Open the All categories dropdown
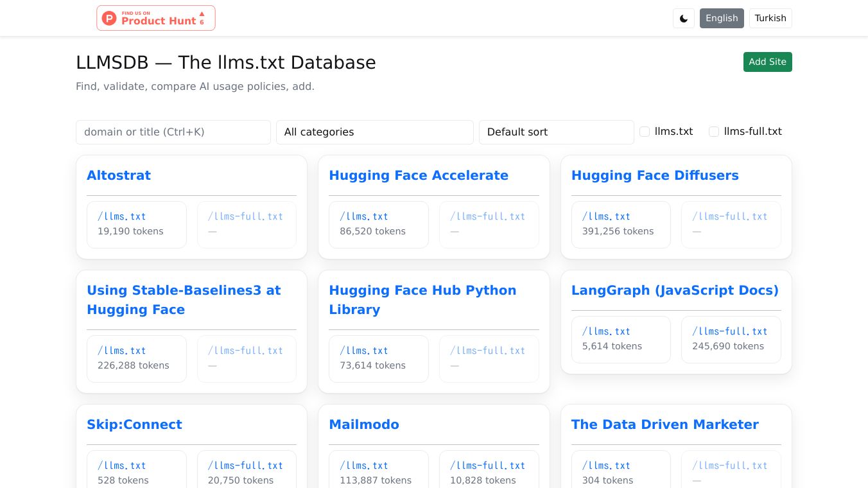The image size is (868, 488). tap(374, 132)
